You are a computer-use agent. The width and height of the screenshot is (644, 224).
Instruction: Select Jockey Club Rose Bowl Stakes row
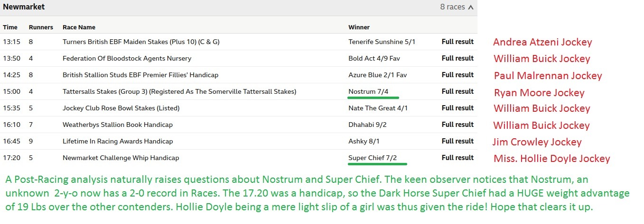click(239, 108)
